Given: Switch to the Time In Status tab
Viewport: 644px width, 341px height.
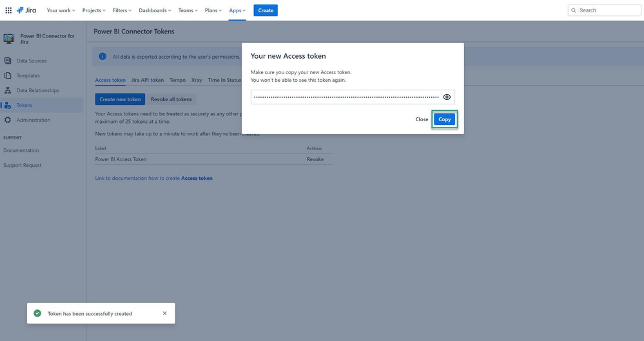Looking at the screenshot, I should tap(224, 80).
